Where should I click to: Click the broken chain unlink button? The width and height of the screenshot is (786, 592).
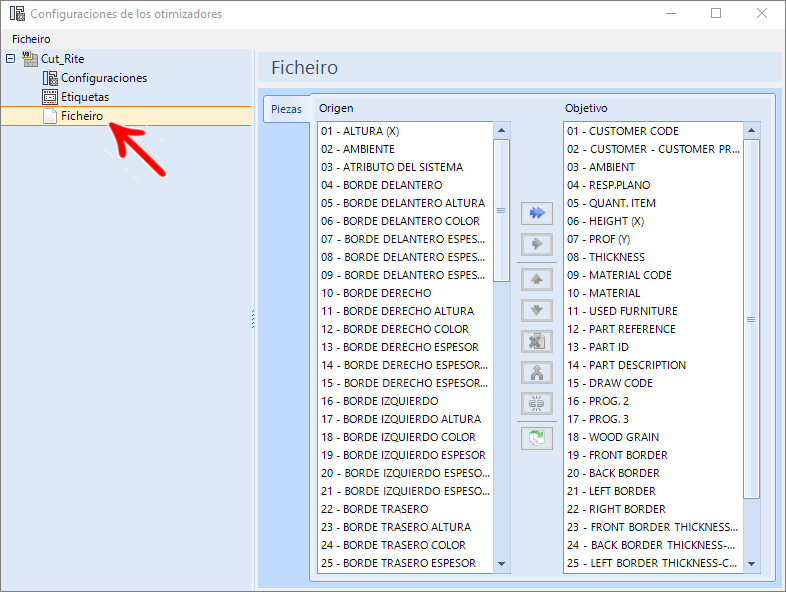coord(536,404)
